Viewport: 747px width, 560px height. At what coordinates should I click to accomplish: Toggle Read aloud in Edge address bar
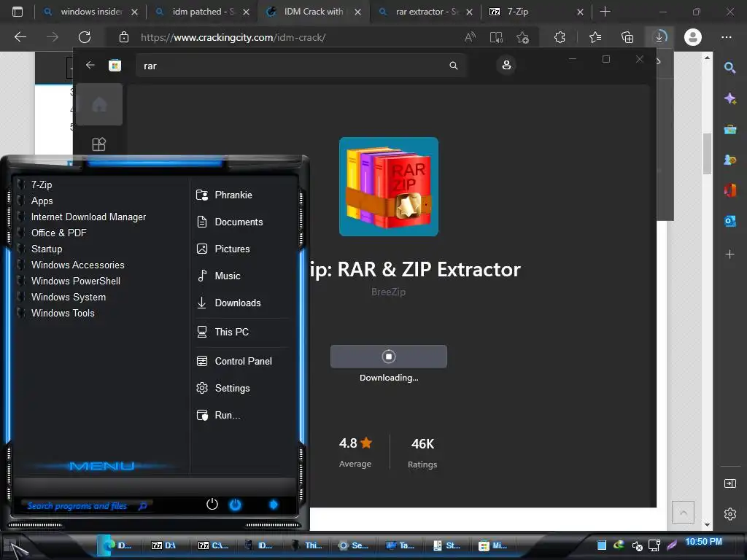coord(471,36)
